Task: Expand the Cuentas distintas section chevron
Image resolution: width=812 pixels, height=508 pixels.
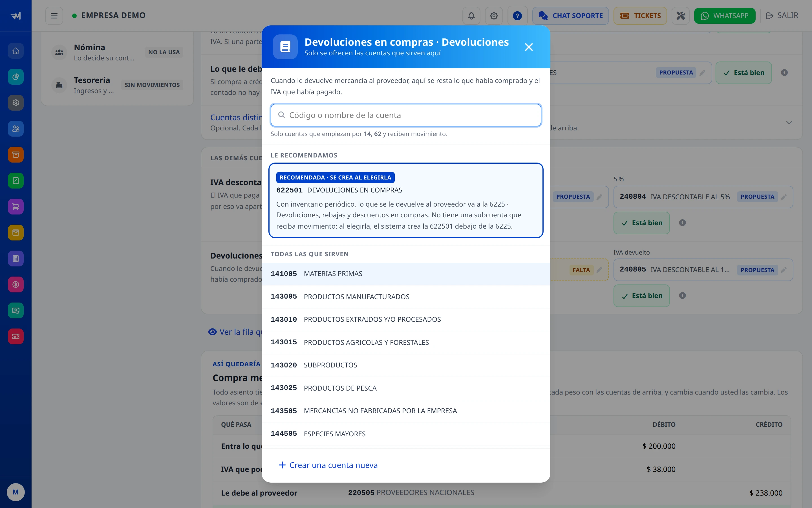Action: pos(789,123)
